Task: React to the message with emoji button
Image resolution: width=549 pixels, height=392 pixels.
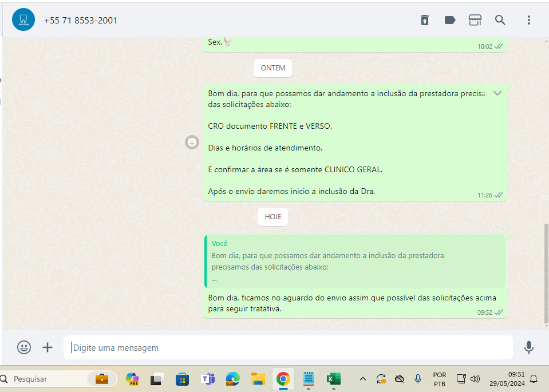Action: pos(192,142)
